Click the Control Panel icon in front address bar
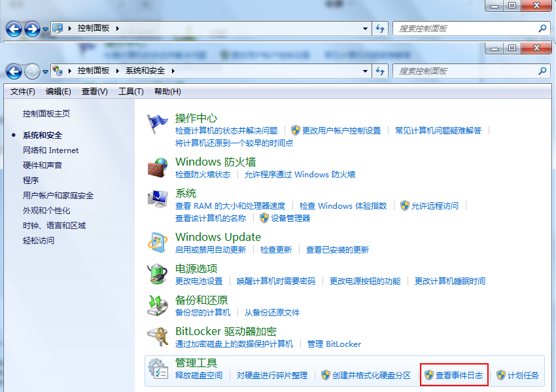The height and width of the screenshot is (392, 556). click(58, 71)
